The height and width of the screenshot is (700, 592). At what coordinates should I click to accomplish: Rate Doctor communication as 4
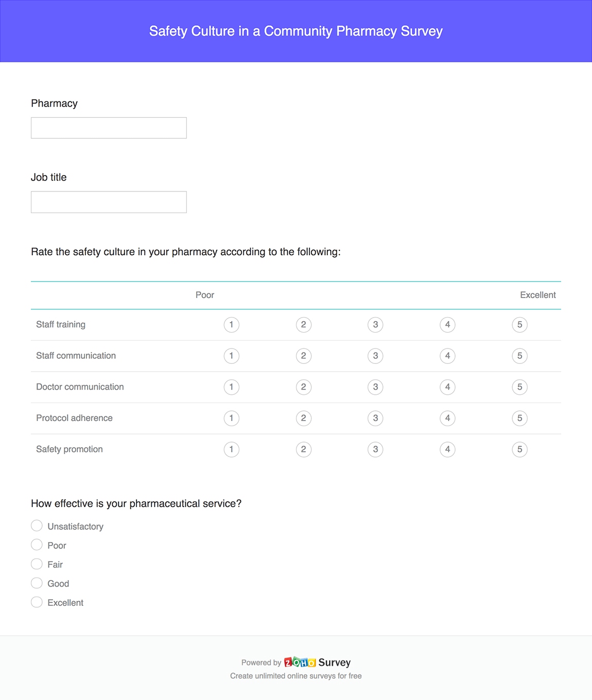point(447,387)
